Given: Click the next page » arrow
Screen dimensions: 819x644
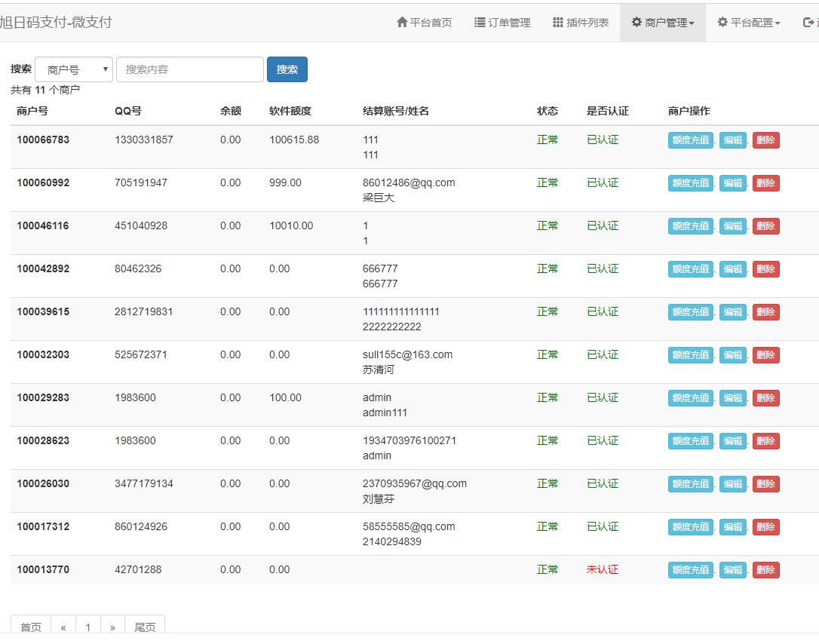Looking at the screenshot, I should pyautogui.click(x=112, y=627).
